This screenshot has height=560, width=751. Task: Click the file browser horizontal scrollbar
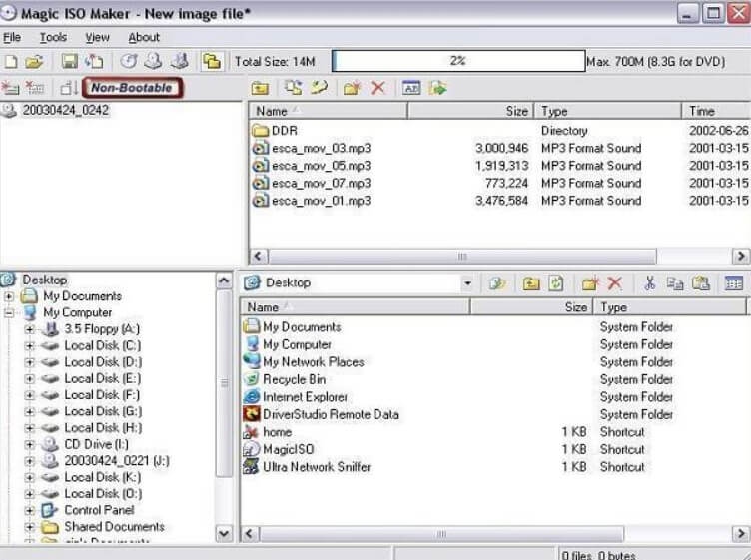(x=441, y=534)
